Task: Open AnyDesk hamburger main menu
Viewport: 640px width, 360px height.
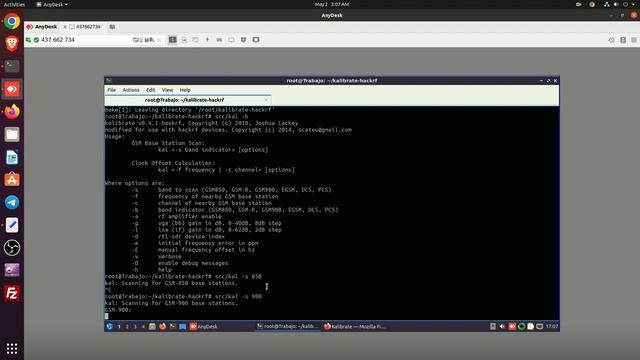Action: coord(634,40)
